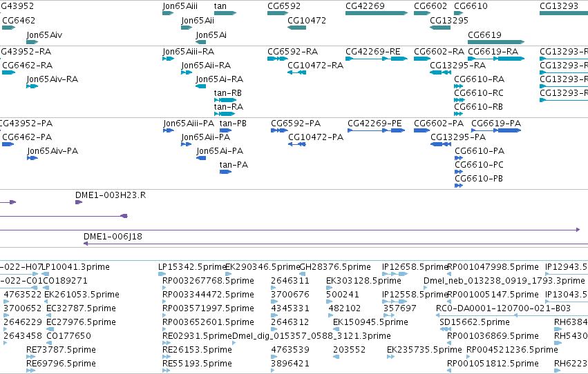Viewport: 588px width, 374px height.
Task: Click the CG6592 gene label
Action: coord(284,6)
